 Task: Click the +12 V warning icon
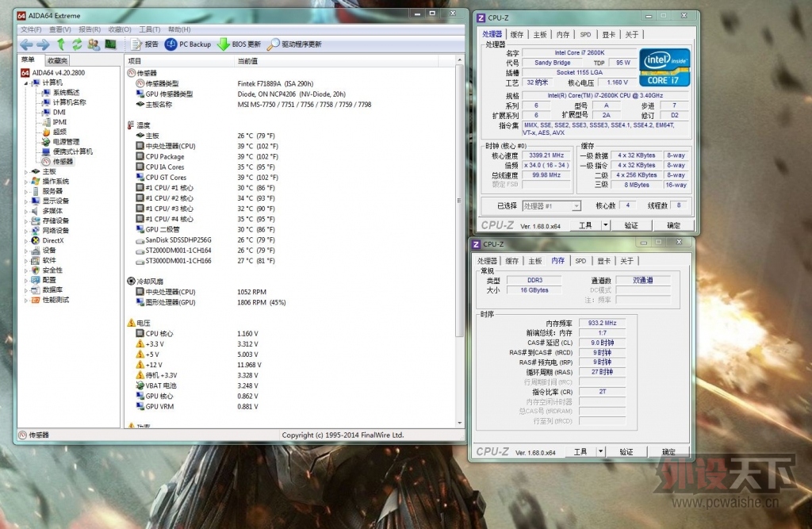(140, 365)
